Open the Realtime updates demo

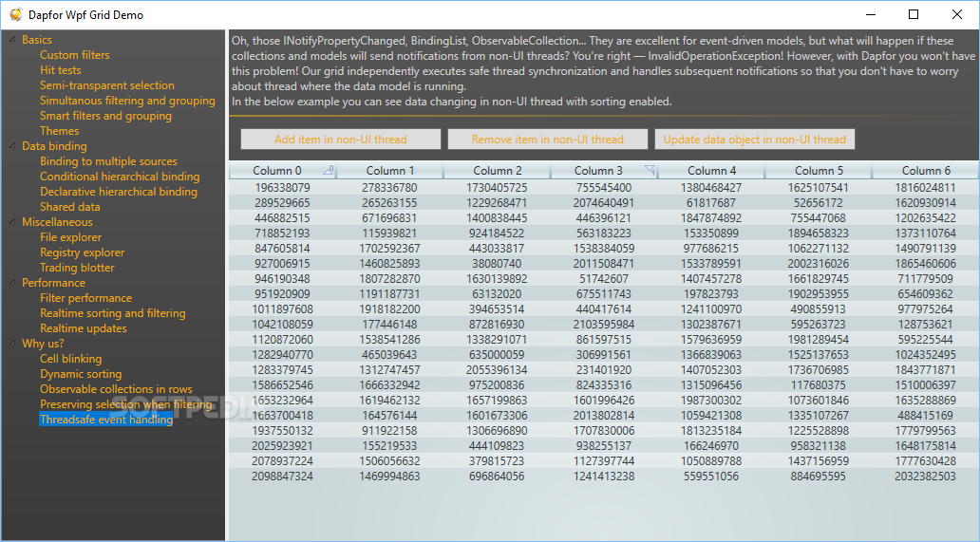[x=84, y=328]
